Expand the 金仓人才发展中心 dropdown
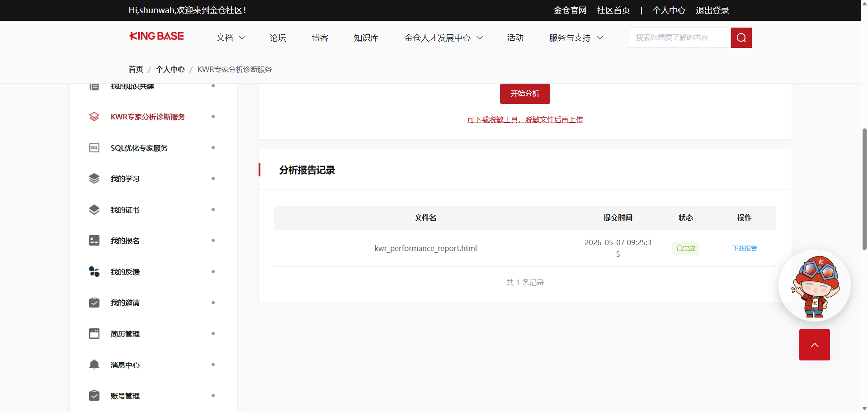The width and height of the screenshot is (868, 412). click(x=443, y=38)
